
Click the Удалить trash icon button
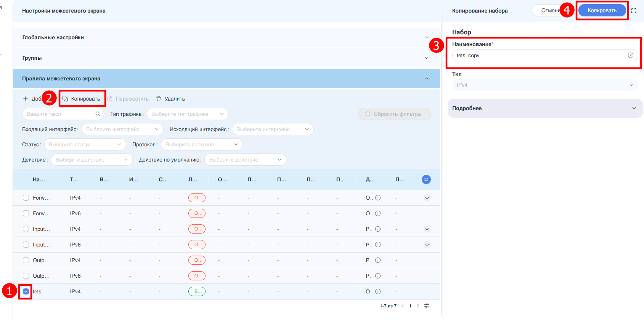pos(170,99)
